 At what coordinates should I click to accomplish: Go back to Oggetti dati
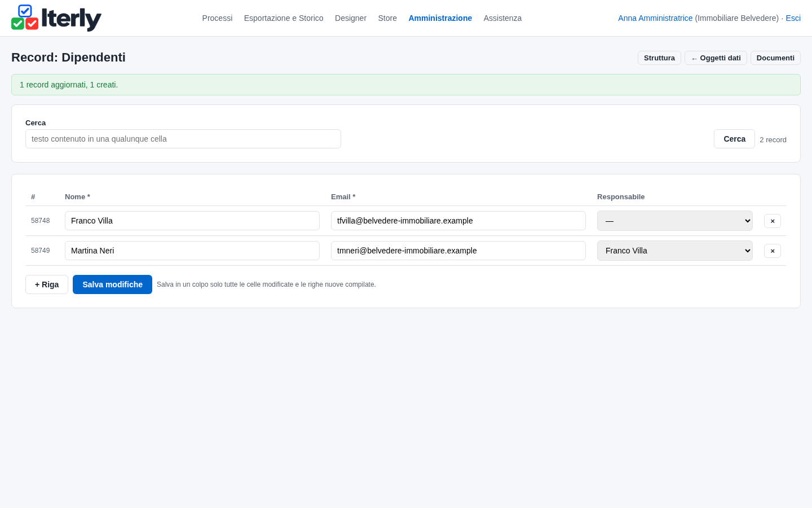(x=716, y=58)
